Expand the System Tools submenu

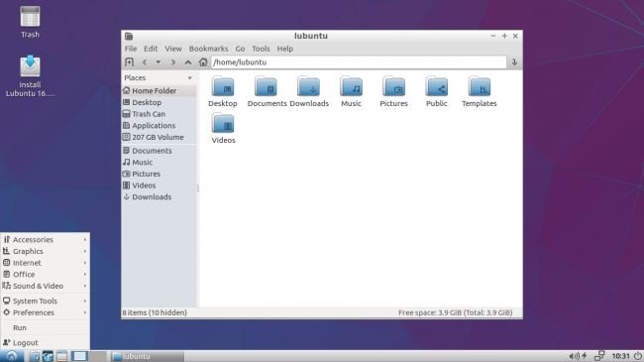pyautogui.click(x=46, y=301)
